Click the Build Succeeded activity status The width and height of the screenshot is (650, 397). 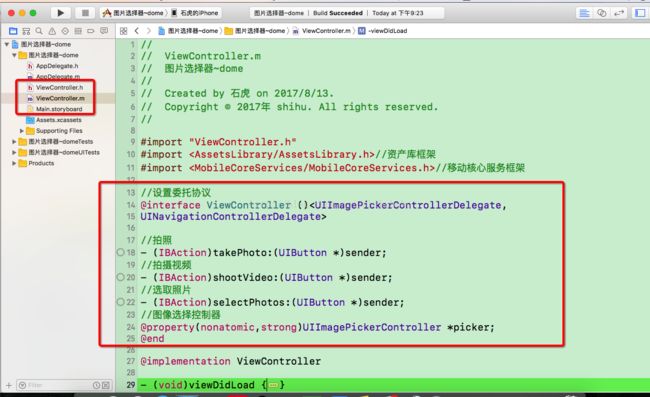[x=337, y=13]
